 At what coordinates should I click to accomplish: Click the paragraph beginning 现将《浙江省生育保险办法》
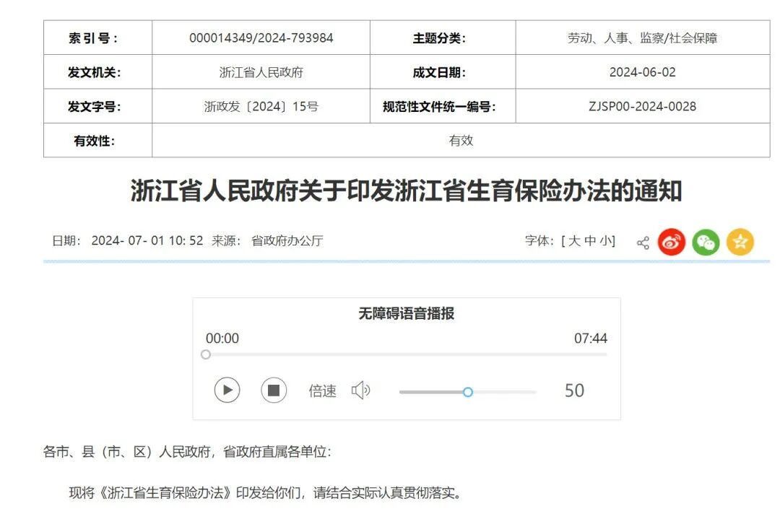266,493
